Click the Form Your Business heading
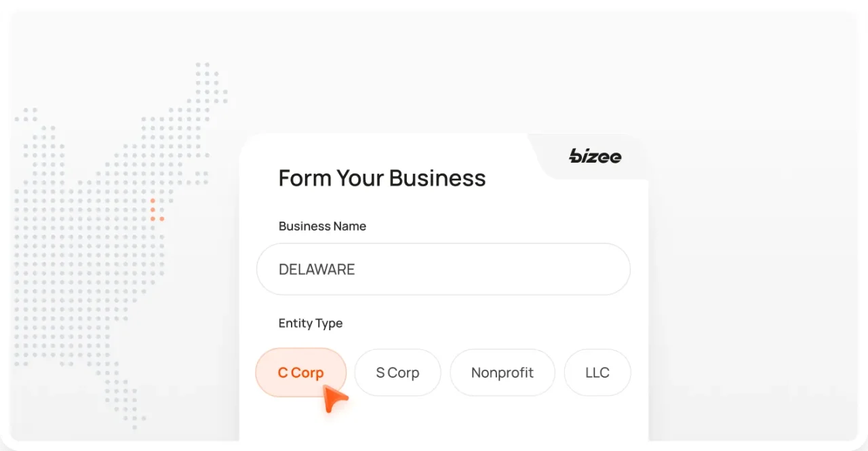This screenshot has height=451, width=868. 382,178
